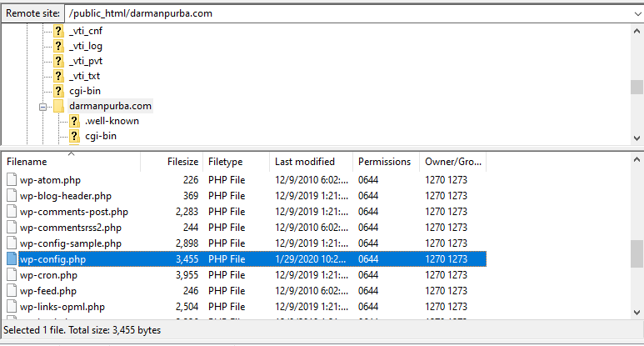Click the darmanpurba.com open folder icon
Screen dimensions: 644x346
click(x=58, y=107)
